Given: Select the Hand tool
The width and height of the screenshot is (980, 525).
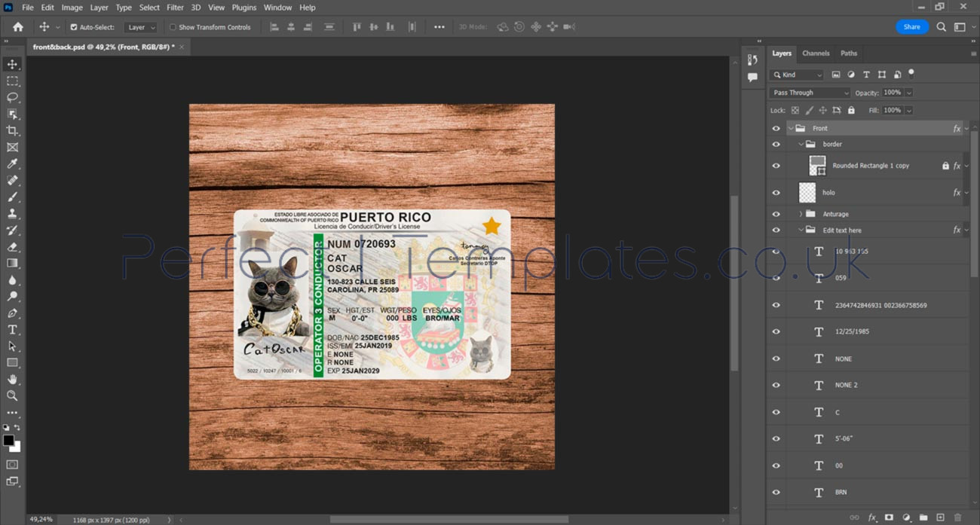Looking at the screenshot, I should [x=12, y=380].
